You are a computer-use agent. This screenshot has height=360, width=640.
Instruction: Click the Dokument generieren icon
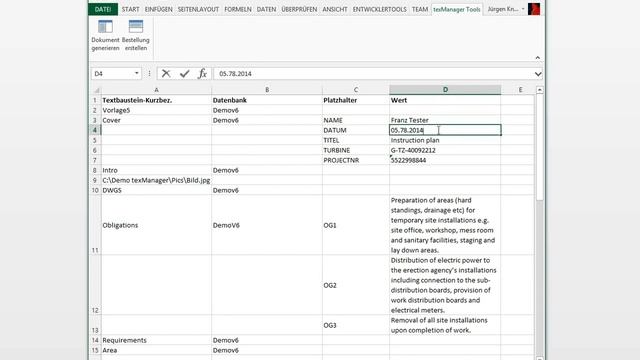pos(105,36)
